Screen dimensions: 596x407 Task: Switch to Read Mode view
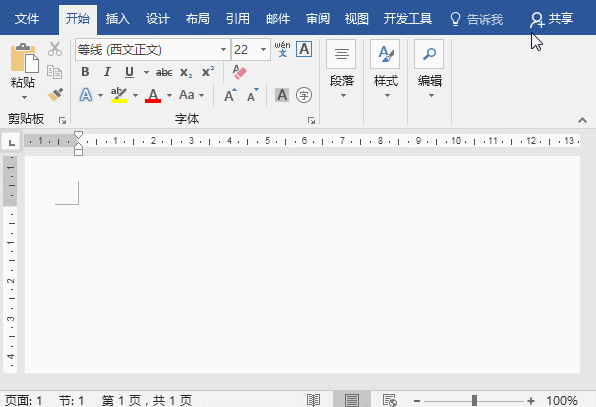313,400
